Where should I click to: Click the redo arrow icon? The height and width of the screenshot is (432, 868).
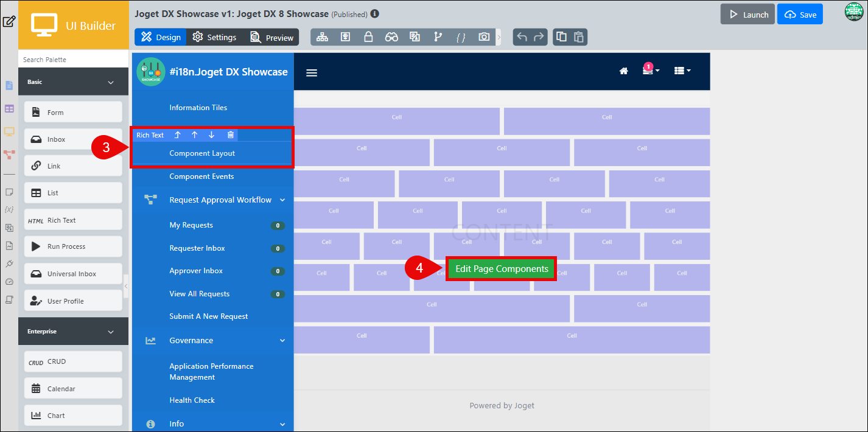539,37
